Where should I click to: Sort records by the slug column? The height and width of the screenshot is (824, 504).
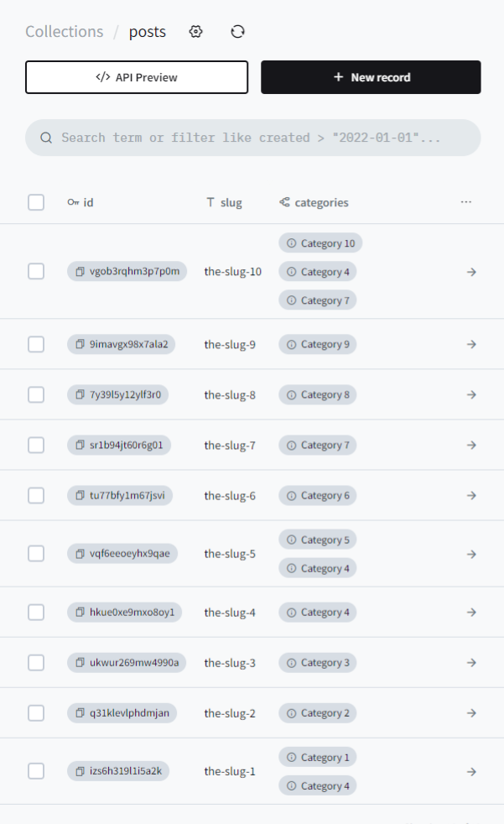coord(231,202)
